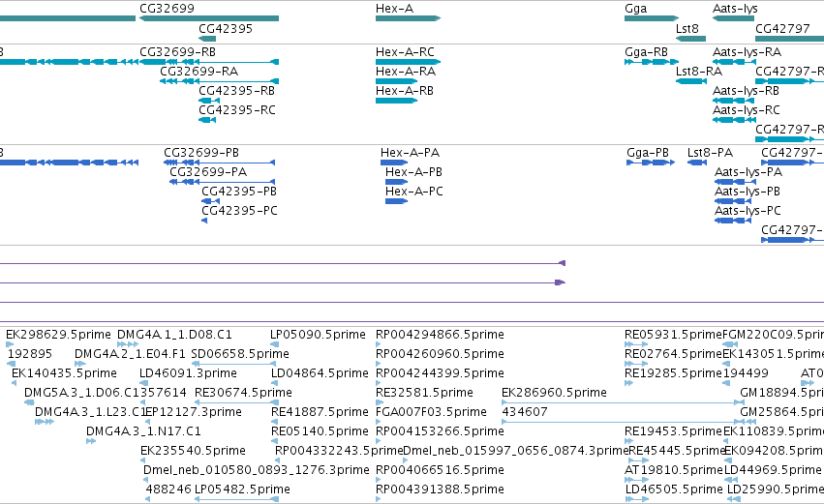This screenshot has width=824, height=504.
Task: Click EST RE30674.5prime
Action: [243, 393]
